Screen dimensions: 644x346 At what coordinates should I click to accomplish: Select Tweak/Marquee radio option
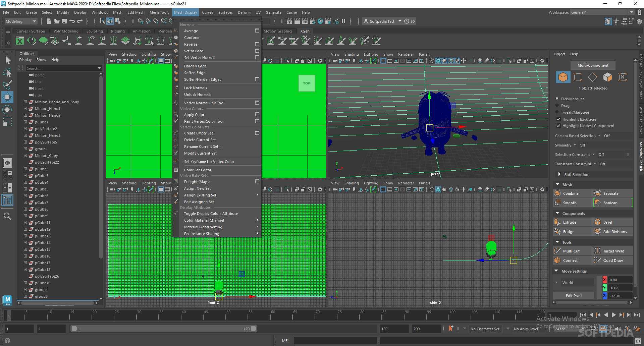(x=557, y=112)
